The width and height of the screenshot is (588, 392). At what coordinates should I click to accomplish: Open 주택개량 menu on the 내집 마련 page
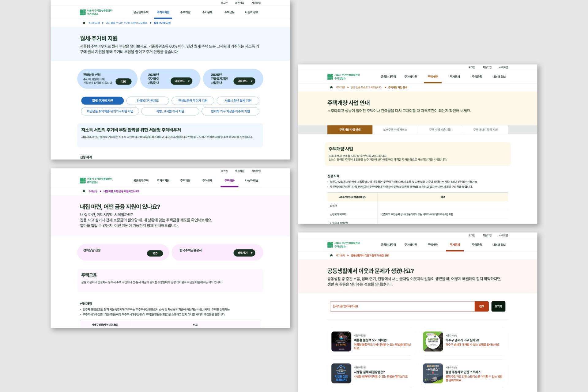tap(185, 181)
